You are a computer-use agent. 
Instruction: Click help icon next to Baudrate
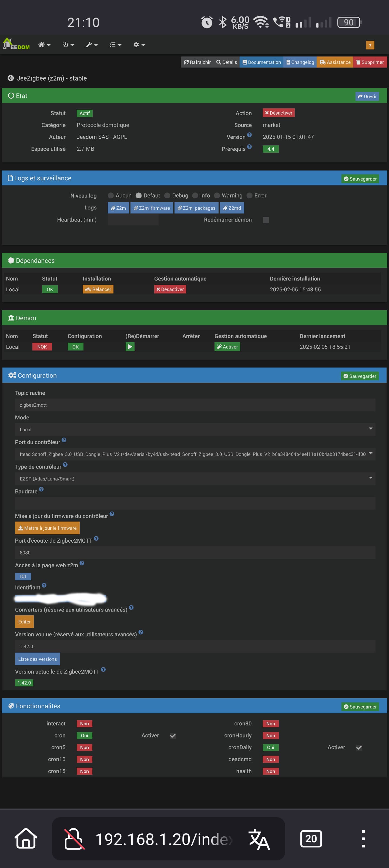(x=41, y=489)
